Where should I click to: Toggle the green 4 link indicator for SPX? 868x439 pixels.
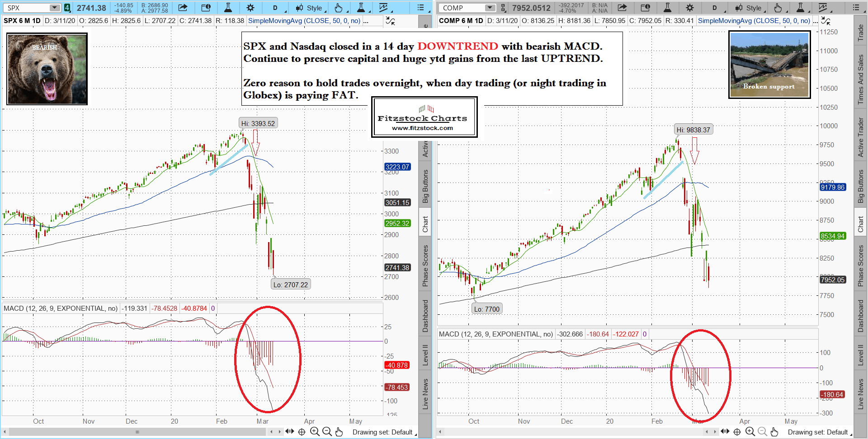tap(67, 8)
